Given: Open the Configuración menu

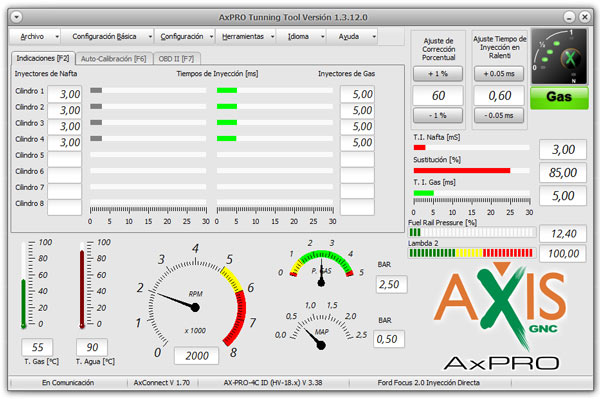Looking at the screenshot, I should (182, 36).
